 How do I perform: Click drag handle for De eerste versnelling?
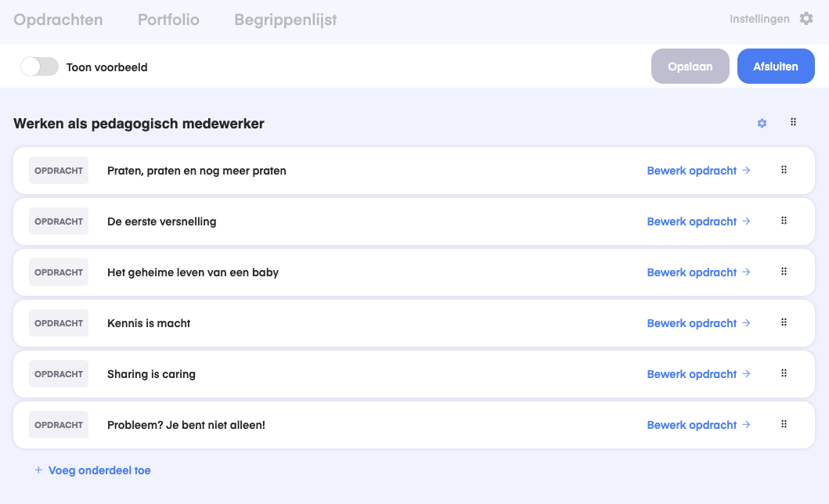[784, 221]
